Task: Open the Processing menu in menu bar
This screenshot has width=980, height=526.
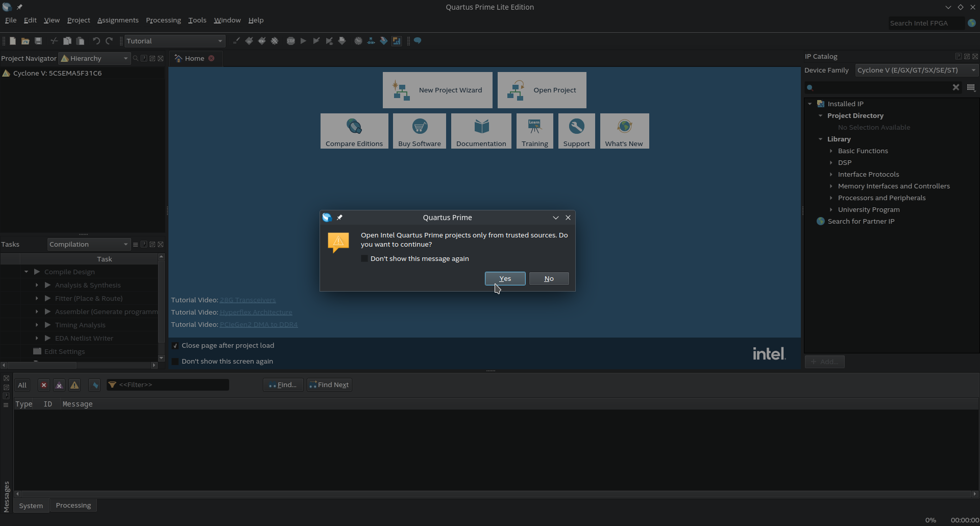Action: coord(163,20)
